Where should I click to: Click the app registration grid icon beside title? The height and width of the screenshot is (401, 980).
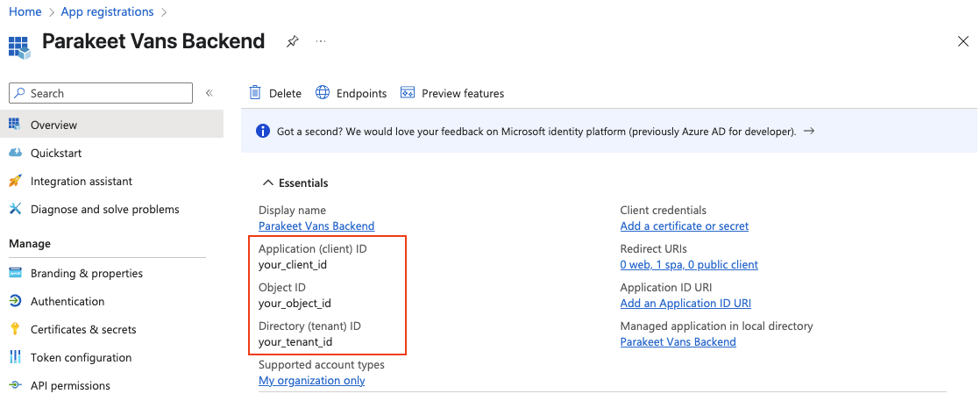tap(19, 47)
